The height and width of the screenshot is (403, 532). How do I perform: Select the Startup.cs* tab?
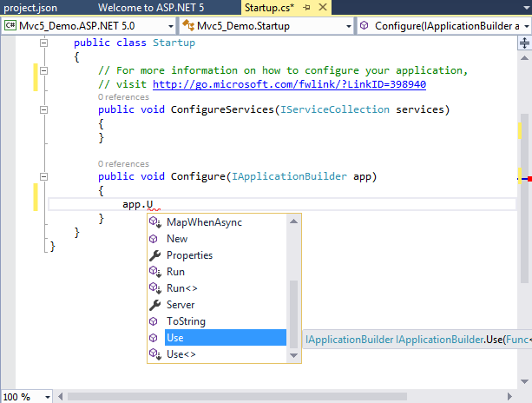point(269,8)
